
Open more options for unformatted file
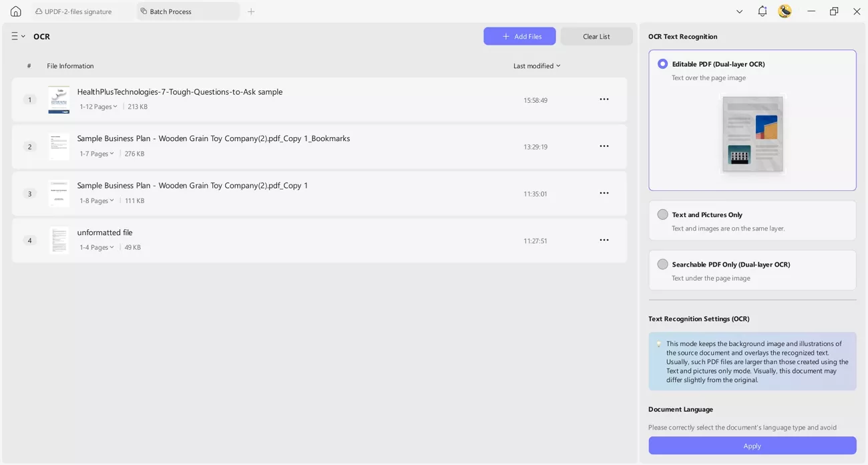(604, 240)
